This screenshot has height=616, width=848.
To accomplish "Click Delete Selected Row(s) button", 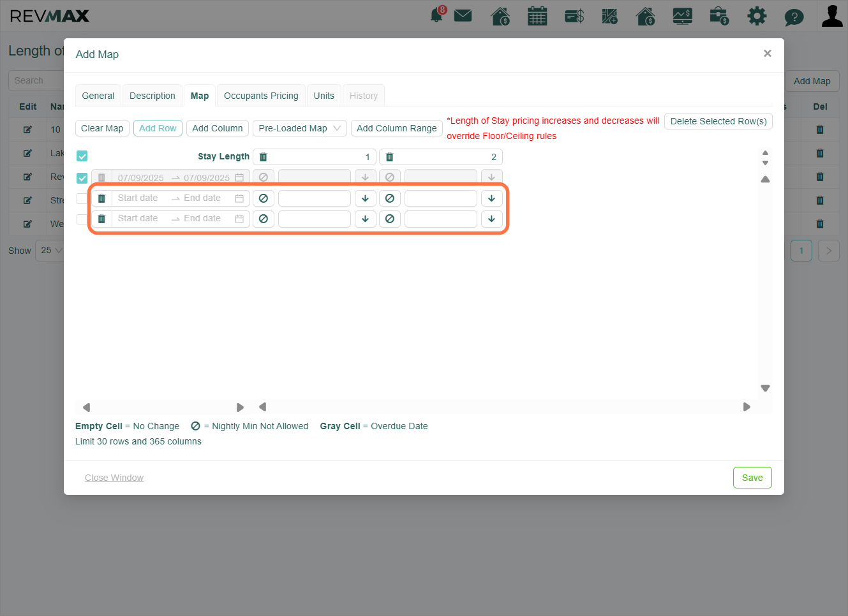I will [x=718, y=121].
